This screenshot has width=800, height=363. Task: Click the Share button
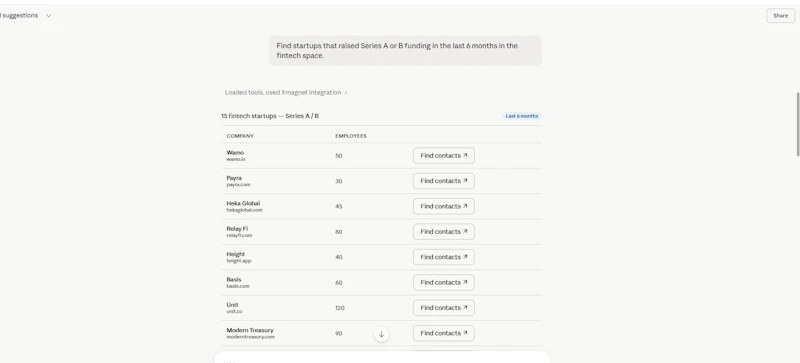[x=780, y=16]
